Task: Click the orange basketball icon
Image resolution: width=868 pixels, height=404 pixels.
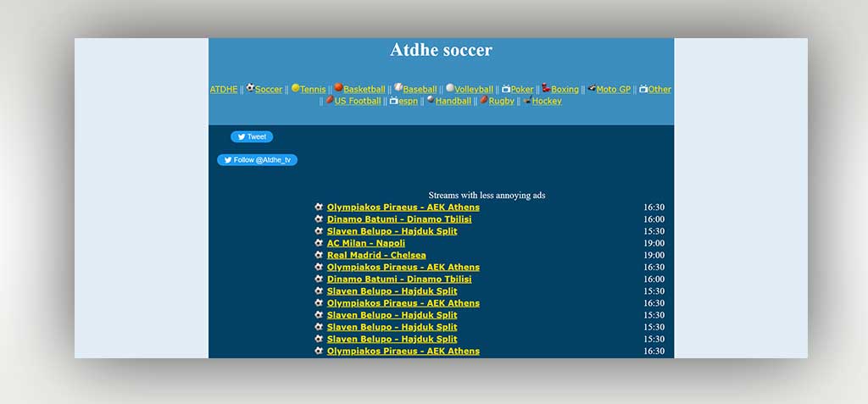Action: coord(338,87)
